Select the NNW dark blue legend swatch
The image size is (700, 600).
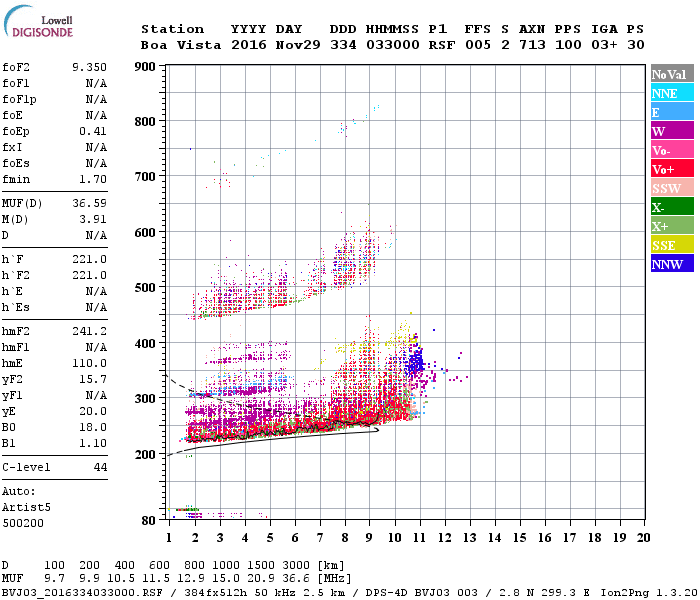coord(672,263)
